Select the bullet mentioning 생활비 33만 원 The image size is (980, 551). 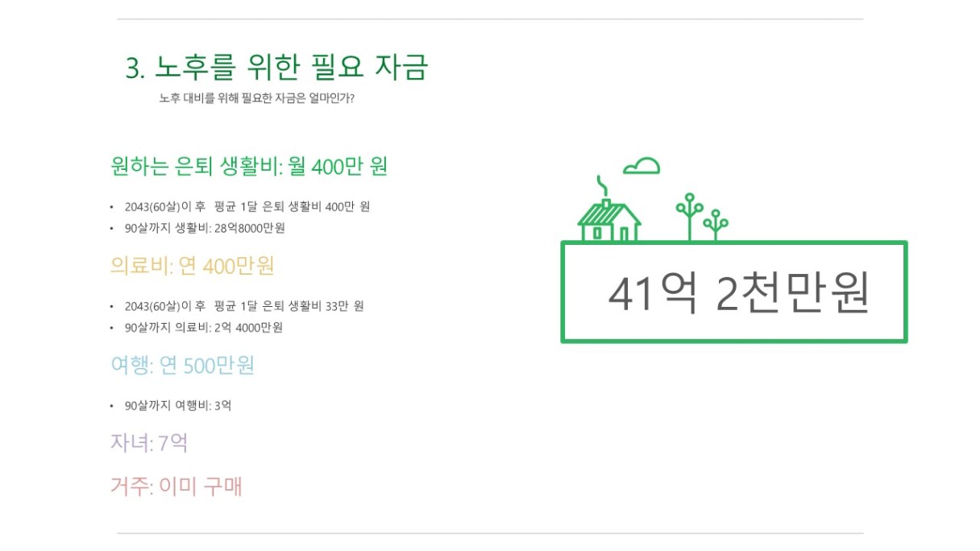(x=244, y=306)
